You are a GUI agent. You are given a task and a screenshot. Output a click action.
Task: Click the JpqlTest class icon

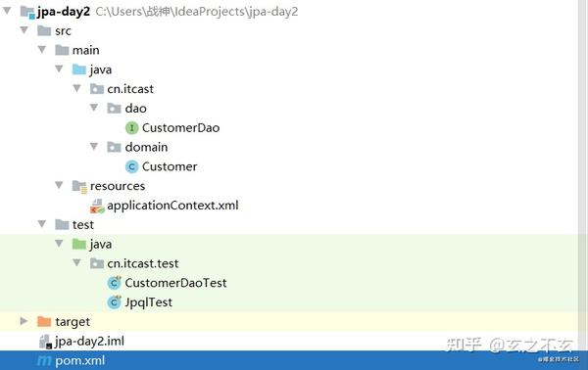point(114,302)
